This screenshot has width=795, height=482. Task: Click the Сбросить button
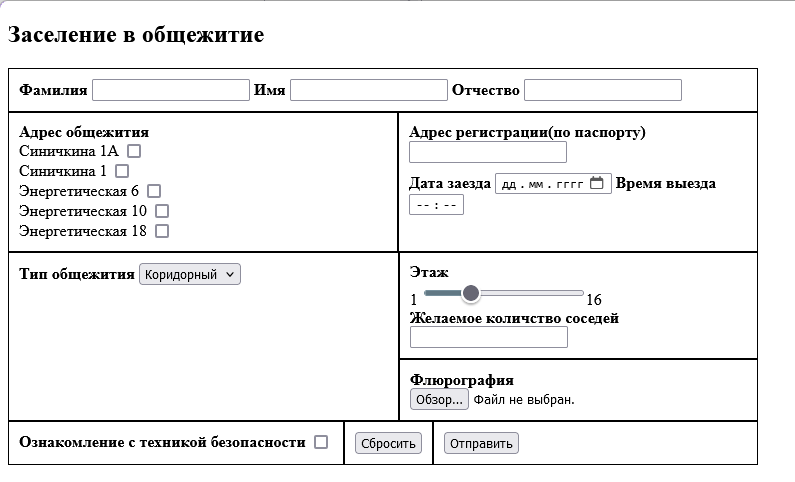pos(390,443)
